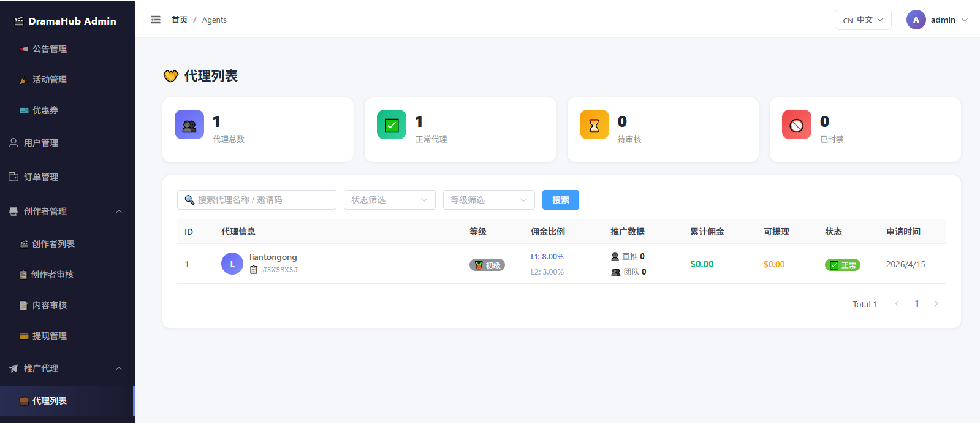This screenshot has height=423, width=980.
Task: Click the blue 搜索 button
Action: coord(561,200)
